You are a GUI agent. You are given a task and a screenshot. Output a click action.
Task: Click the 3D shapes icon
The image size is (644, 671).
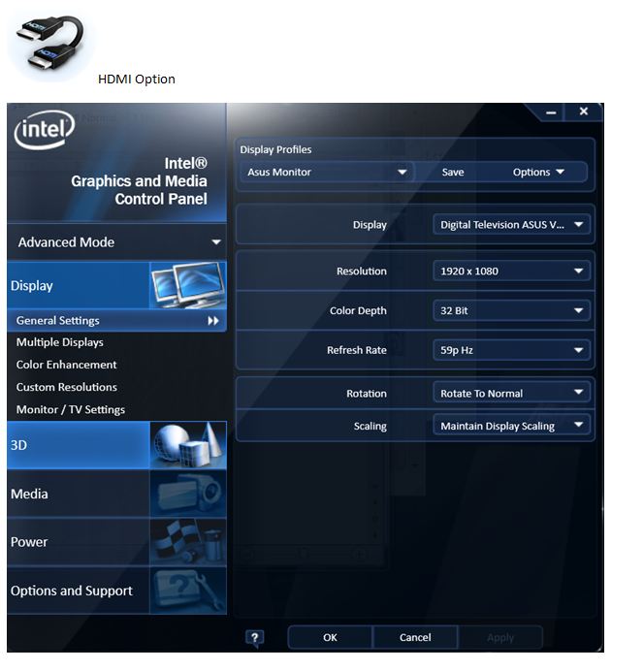[187, 445]
